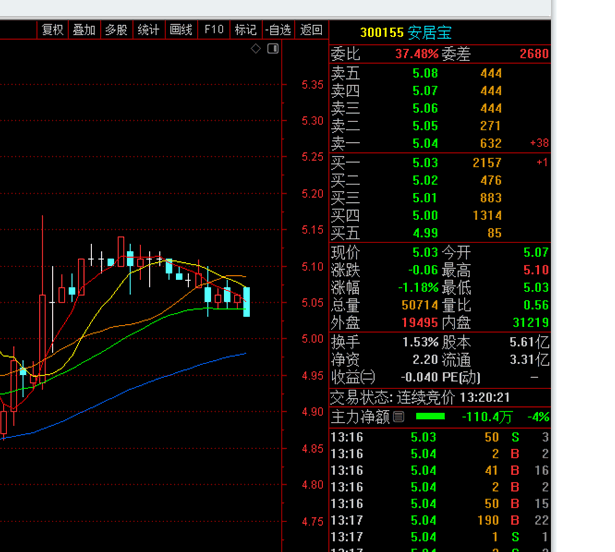Open the 叠加 overlay option
Screen dimensions: 615x552
(84, 30)
